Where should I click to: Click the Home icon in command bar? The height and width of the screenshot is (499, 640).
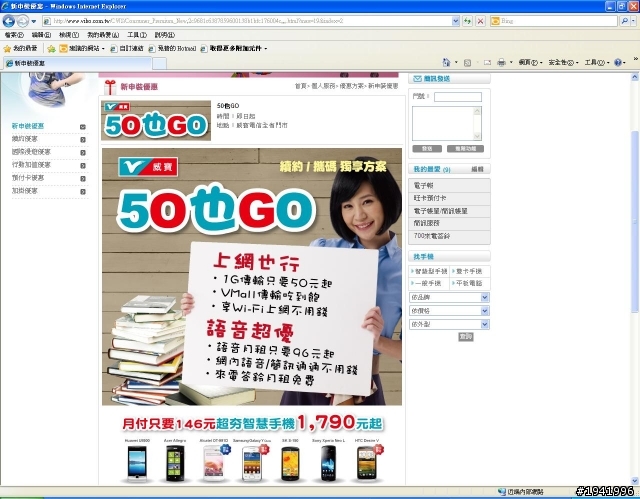[x=447, y=62]
